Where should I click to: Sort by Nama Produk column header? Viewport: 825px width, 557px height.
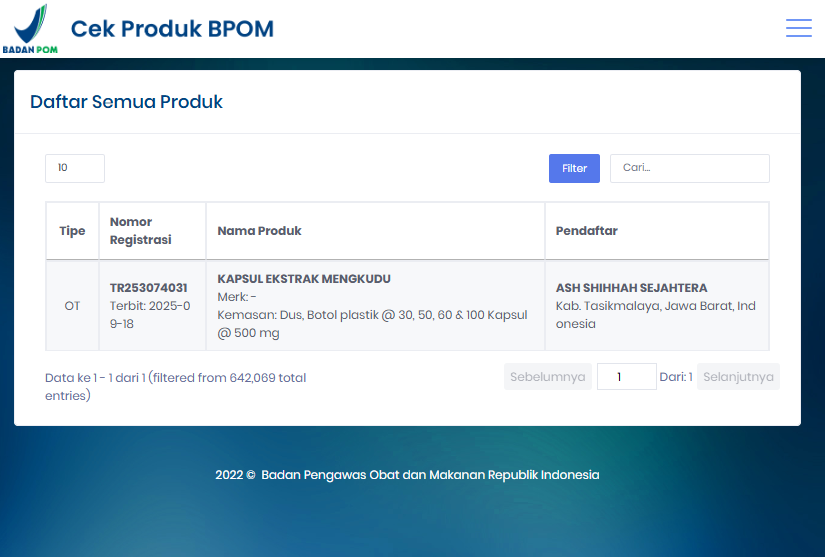pyautogui.click(x=375, y=231)
